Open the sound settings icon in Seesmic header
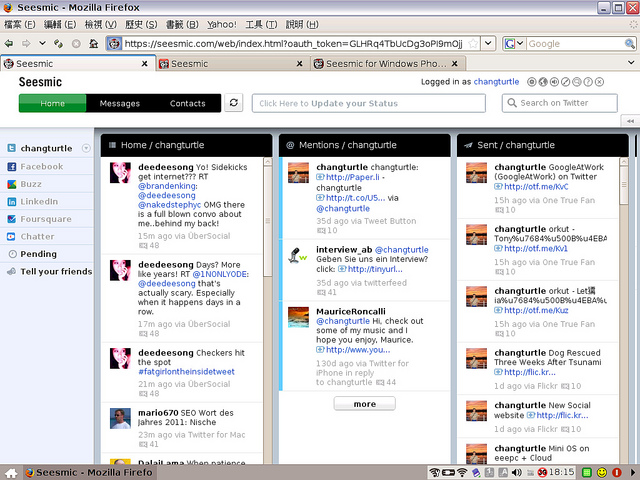This screenshot has height=480, width=640. click(554, 82)
